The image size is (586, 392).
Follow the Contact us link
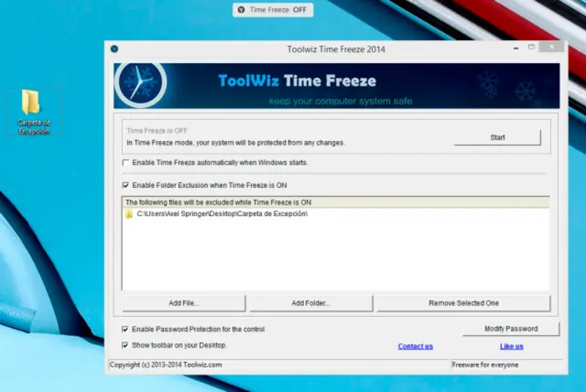click(x=415, y=347)
